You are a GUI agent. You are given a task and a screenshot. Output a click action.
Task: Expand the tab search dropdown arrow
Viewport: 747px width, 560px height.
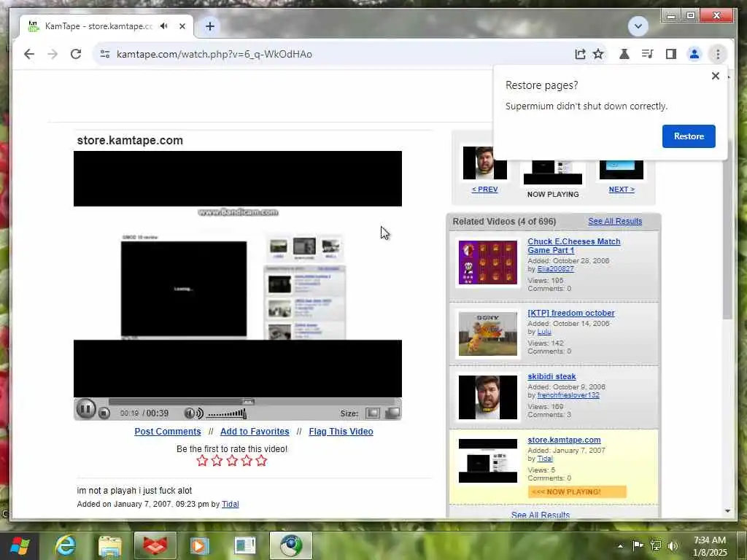pos(638,26)
